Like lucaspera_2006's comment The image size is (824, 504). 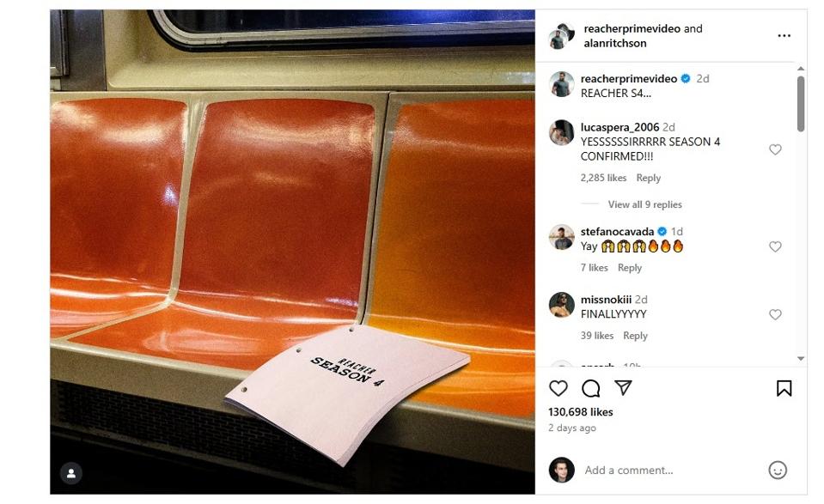[x=775, y=149]
